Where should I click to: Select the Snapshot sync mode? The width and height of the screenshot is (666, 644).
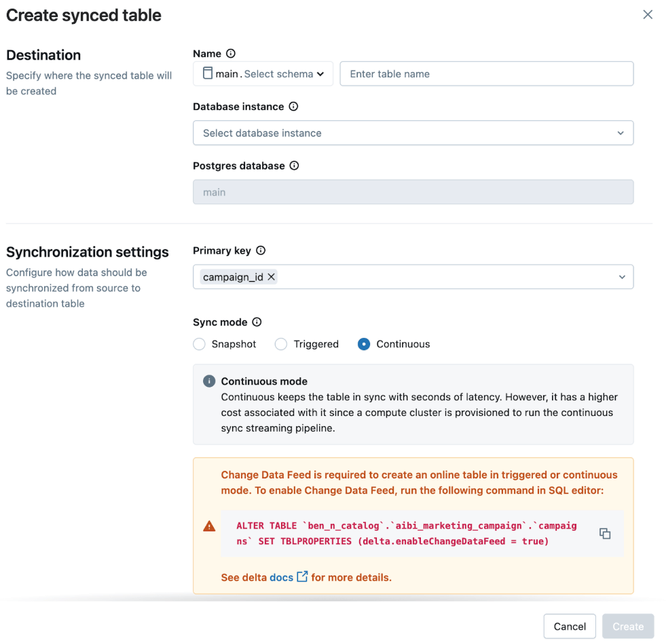(199, 344)
